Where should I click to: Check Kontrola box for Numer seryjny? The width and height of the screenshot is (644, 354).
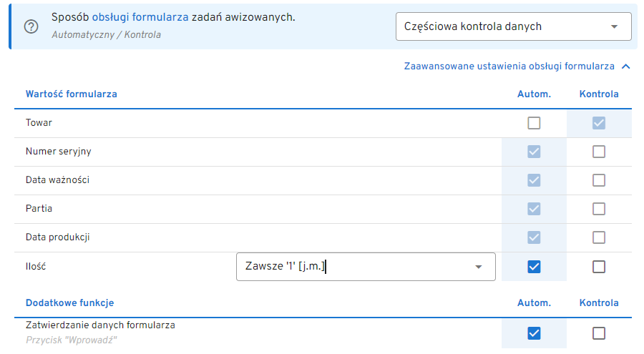(x=599, y=152)
